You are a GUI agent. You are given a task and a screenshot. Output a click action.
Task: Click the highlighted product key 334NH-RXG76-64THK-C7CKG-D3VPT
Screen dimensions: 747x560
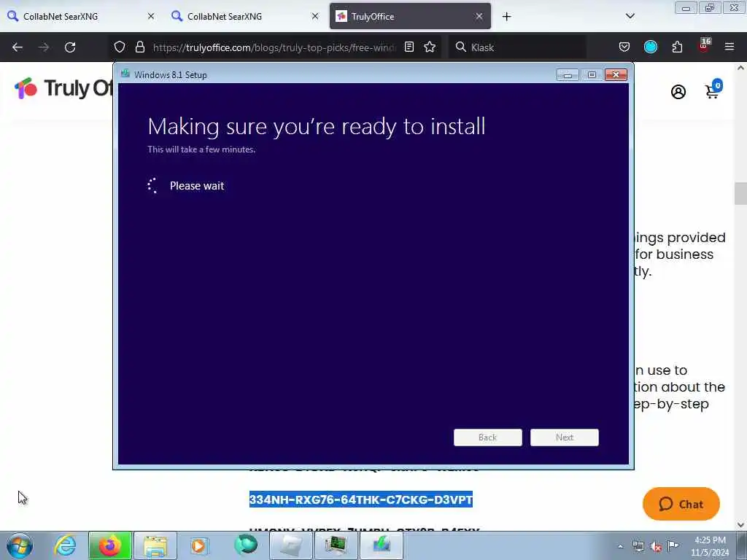[360, 499]
